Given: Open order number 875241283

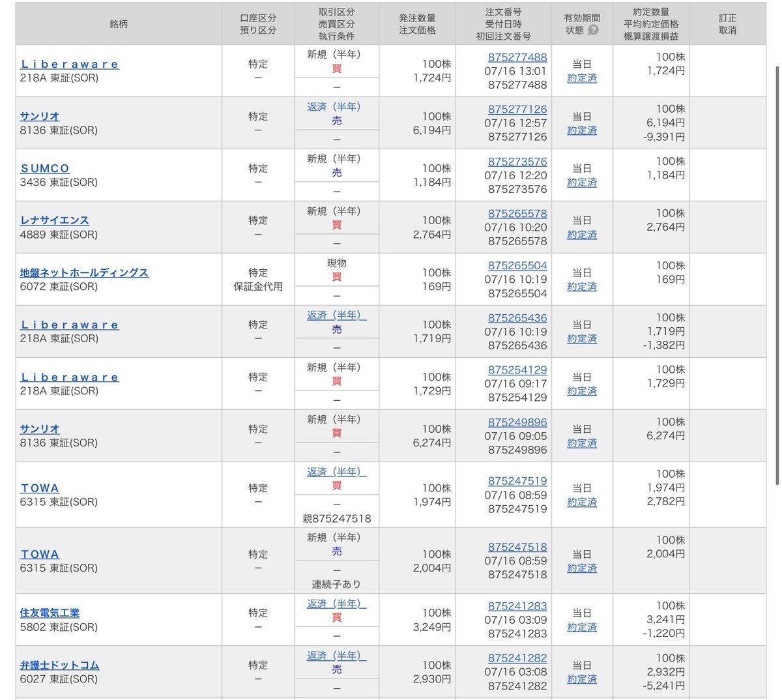Looking at the screenshot, I should (x=517, y=606).
